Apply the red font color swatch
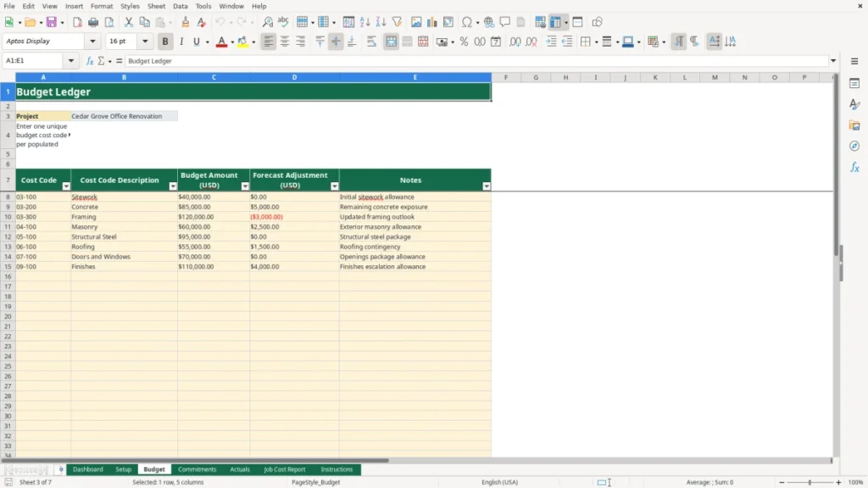This screenshot has width=868, height=488. [x=221, y=42]
